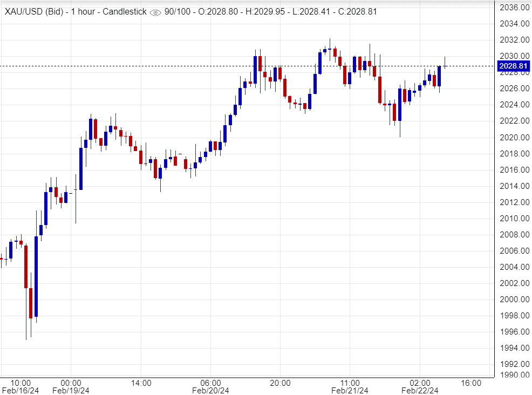
Task: Click the blue 2028.81 current price tag
Action: [x=513, y=66]
